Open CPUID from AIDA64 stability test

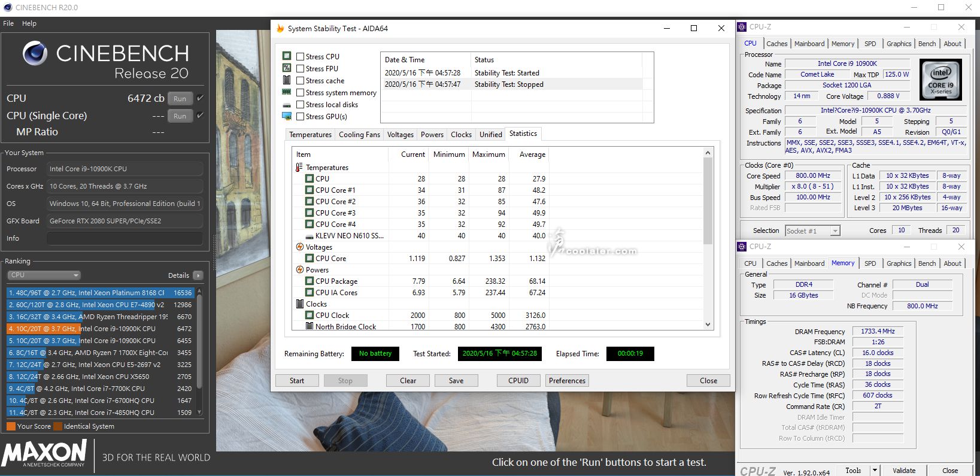(518, 381)
